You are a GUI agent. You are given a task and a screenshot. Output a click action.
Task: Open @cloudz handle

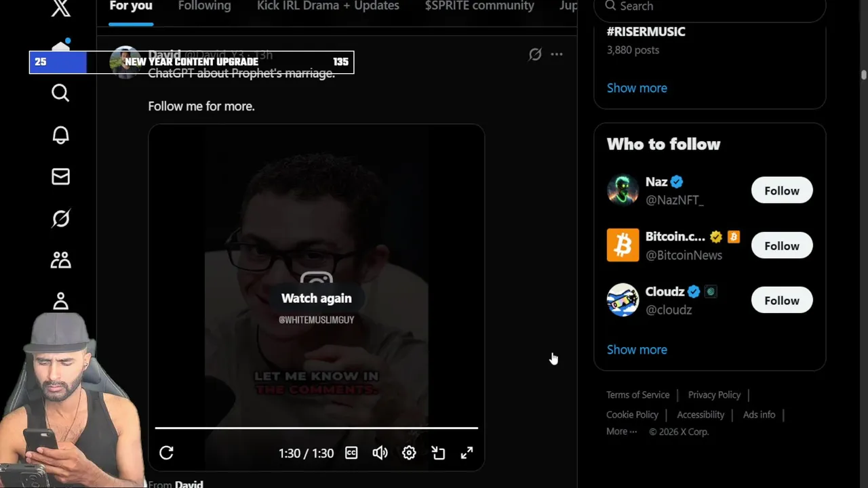coord(669,310)
